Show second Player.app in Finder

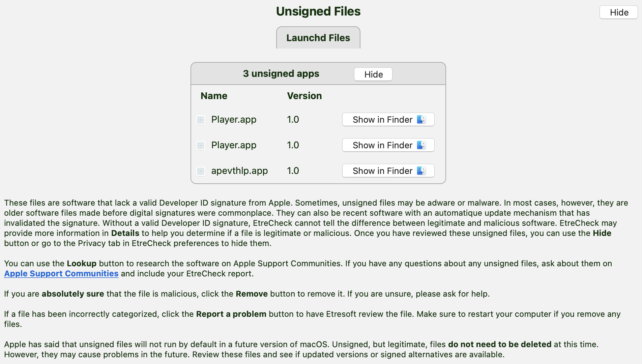point(388,145)
